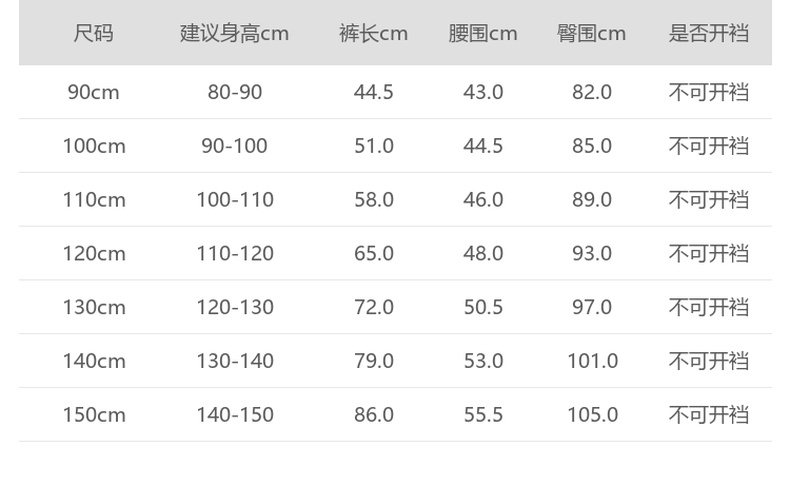The width and height of the screenshot is (790, 485).
Task: Select the 120cm size cell
Action: click(94, 253)
